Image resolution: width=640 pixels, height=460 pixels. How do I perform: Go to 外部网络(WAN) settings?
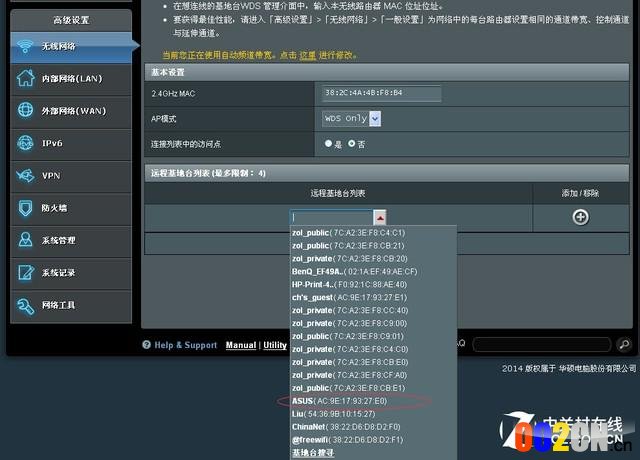71,111
